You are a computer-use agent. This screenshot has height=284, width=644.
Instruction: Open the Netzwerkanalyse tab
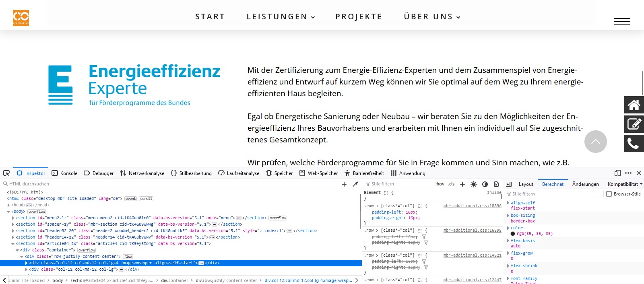[142, 173]
